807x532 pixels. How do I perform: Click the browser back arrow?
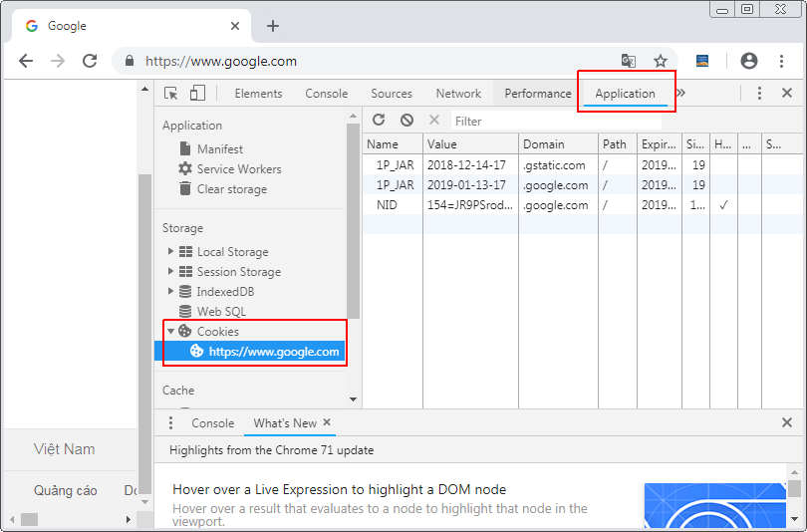click(x=25, y=61)
